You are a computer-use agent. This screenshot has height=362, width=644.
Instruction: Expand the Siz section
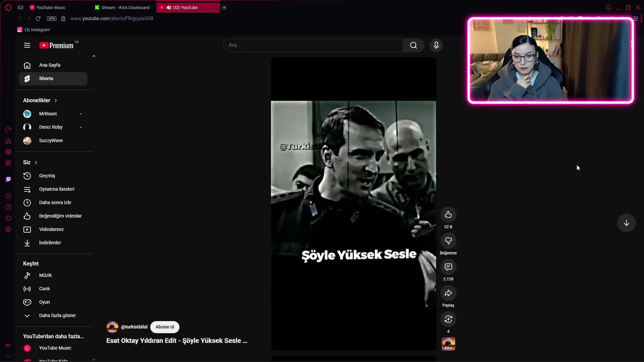(x=30, y=162)
